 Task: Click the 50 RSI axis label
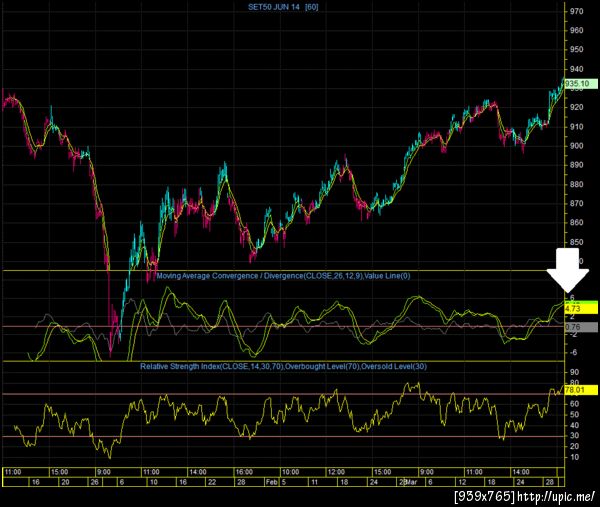click(574, 414)
